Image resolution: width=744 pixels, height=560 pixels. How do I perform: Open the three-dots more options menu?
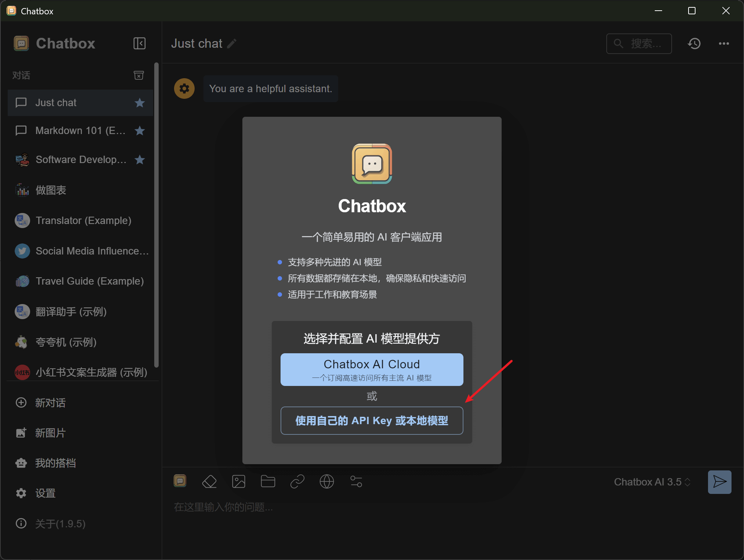724,44
